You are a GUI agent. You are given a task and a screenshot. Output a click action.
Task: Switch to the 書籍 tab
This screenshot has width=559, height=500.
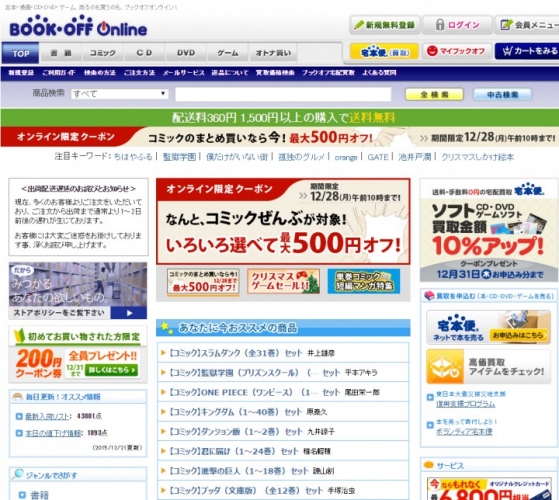[x=61, y=53]
